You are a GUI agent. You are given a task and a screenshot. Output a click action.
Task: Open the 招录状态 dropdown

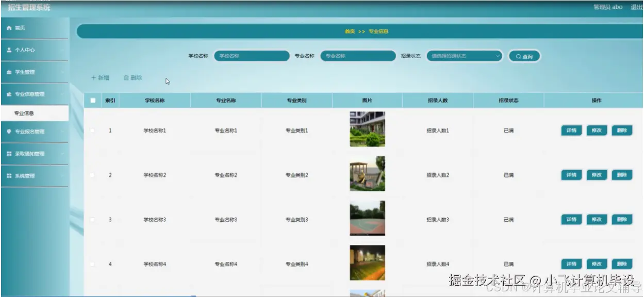click(465, 56)
